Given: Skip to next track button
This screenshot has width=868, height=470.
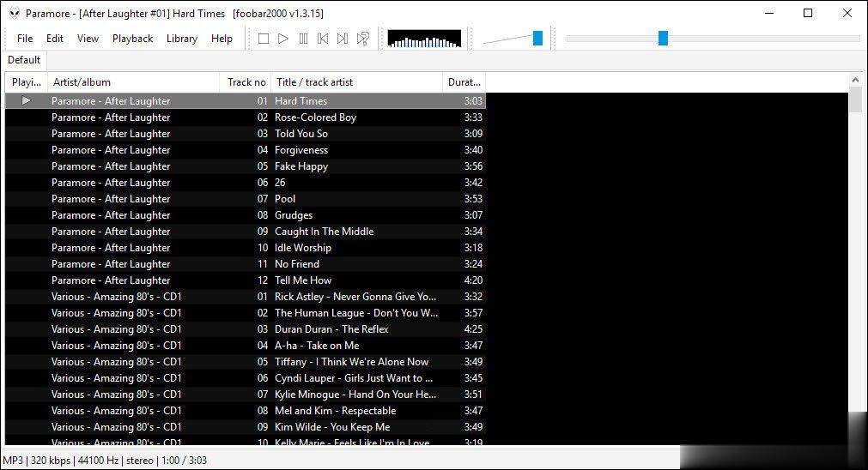Looking at the screenshot, I should 343,39.
